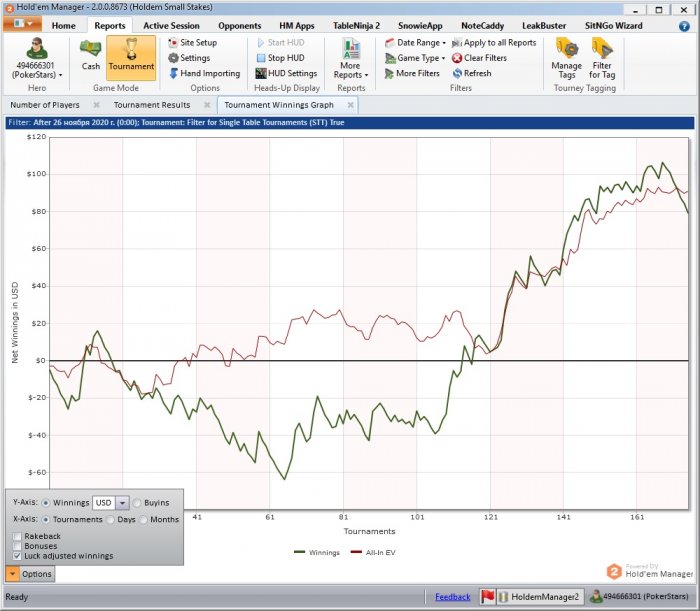
Task: Switch to the Opponents ribbon tab
Action: coord(239,26)
